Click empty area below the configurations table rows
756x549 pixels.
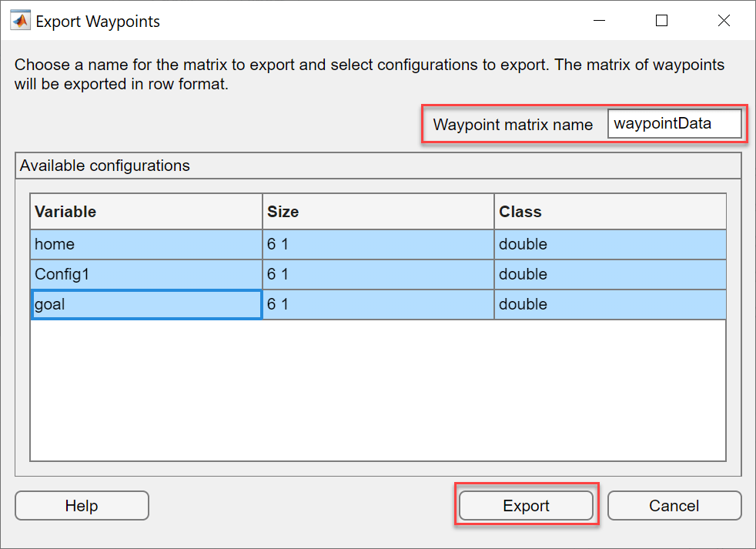point(377,389)
